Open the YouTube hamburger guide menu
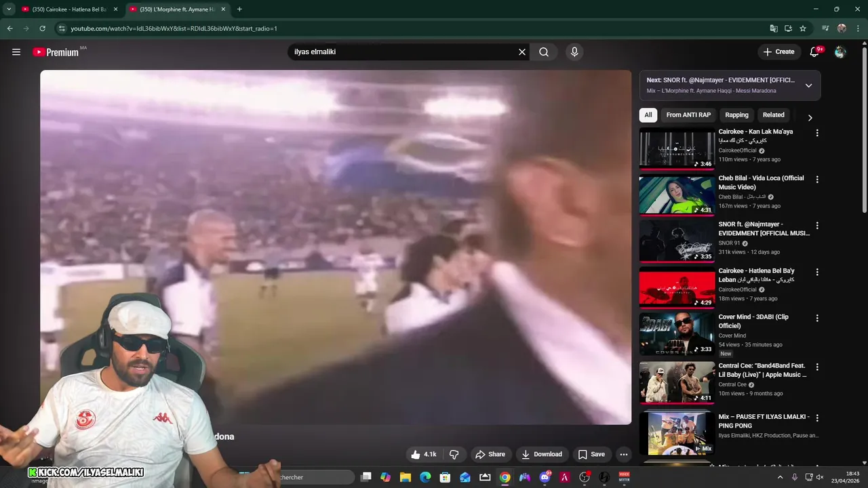 [16, 52]
